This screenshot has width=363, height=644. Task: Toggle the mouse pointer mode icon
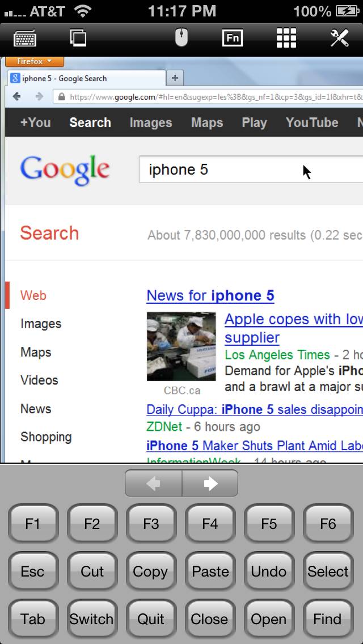[x=181, y=38]
